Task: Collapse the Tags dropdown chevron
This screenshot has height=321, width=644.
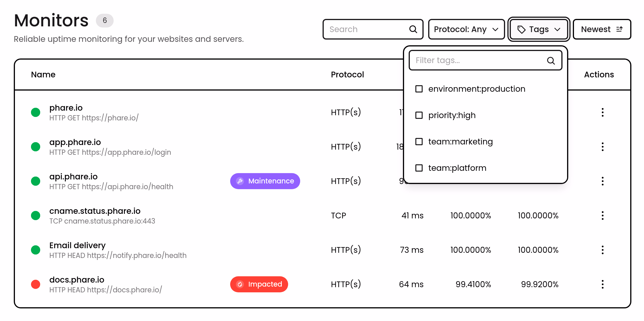Action: tap(557, 30)
